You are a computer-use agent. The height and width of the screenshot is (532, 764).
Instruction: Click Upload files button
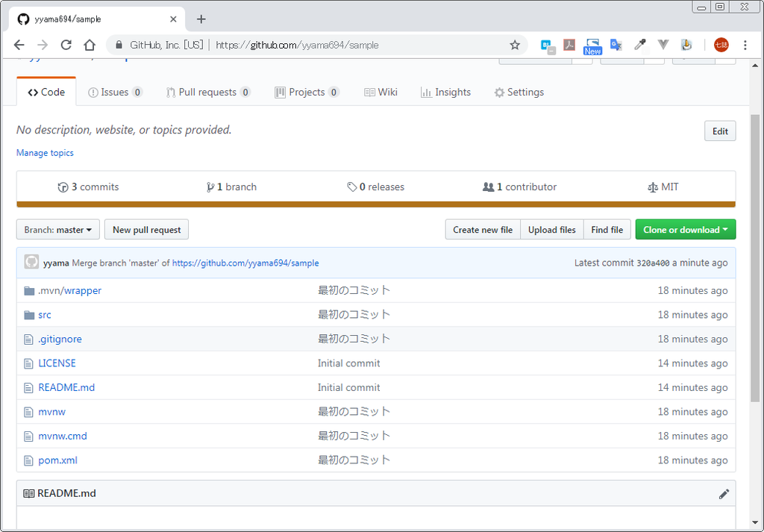tap(552, 230)
